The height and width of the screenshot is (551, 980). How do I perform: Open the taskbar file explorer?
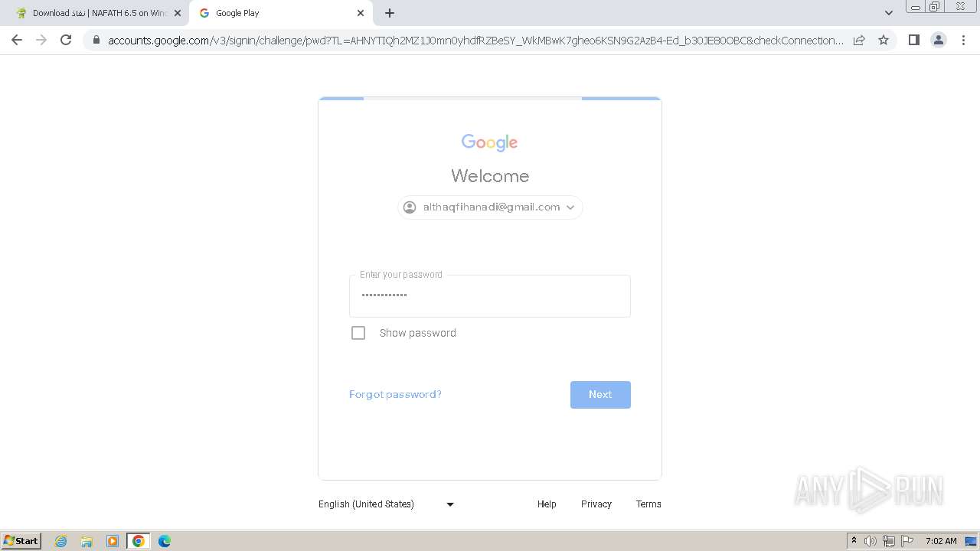[x=87, y=541]
